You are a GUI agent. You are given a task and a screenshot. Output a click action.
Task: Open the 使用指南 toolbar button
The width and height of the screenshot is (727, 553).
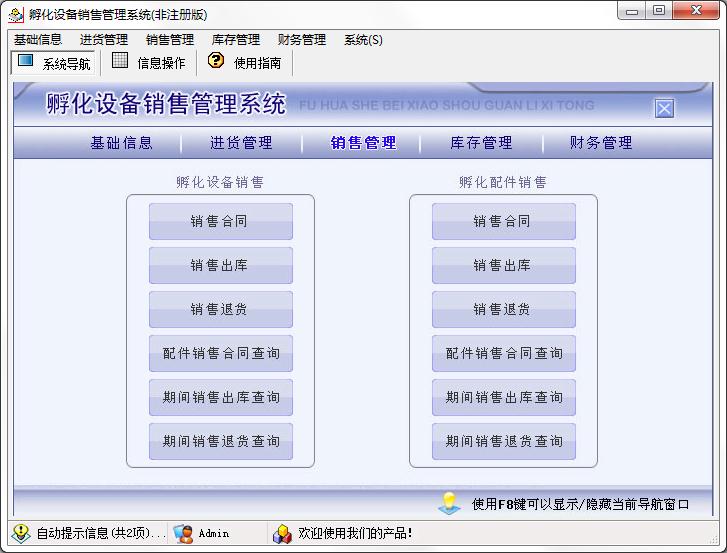tap(245, 63)
